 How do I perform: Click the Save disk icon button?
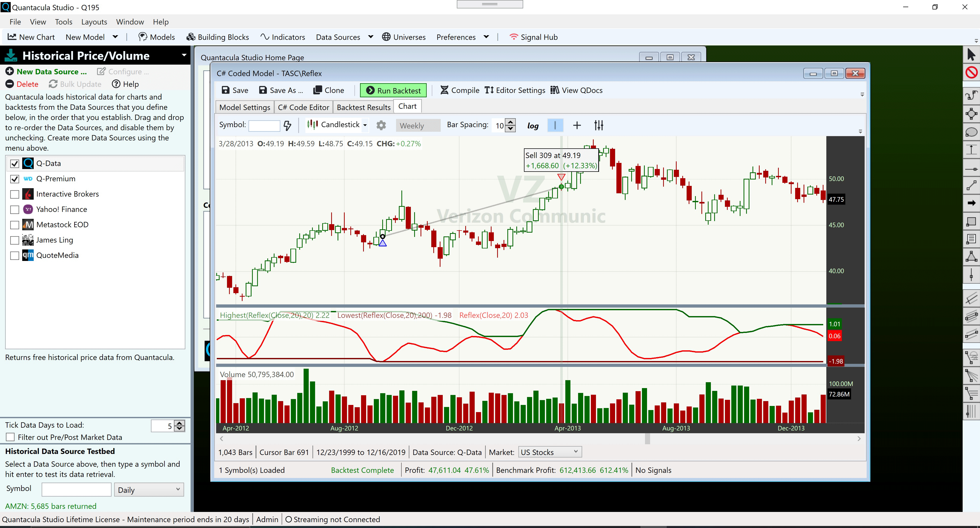235,90
